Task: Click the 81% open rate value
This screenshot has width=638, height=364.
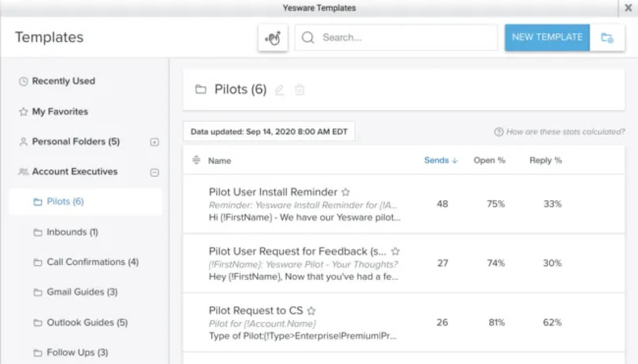Action: click(496, 322)
